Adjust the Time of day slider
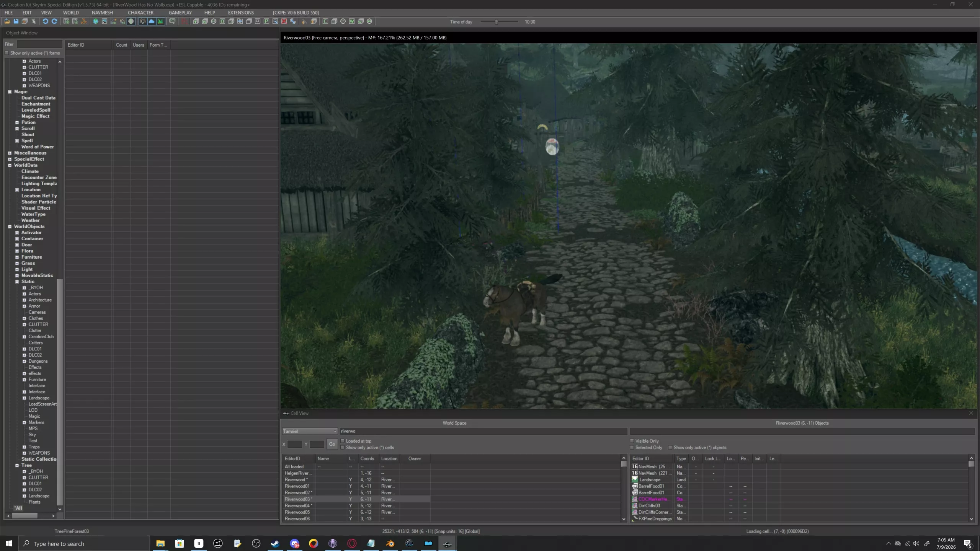Screen dimensions: 980x551 coord(497,22)
